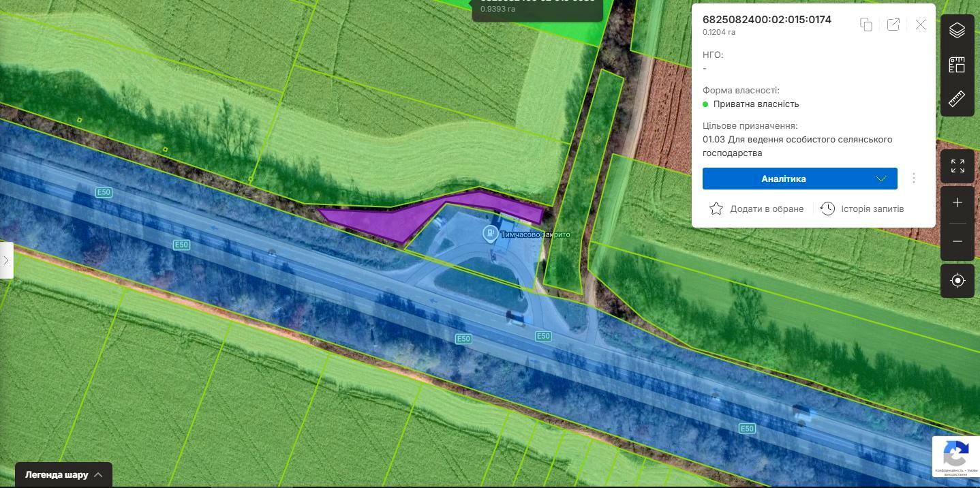Zoom in on the map

click(957, 203)
